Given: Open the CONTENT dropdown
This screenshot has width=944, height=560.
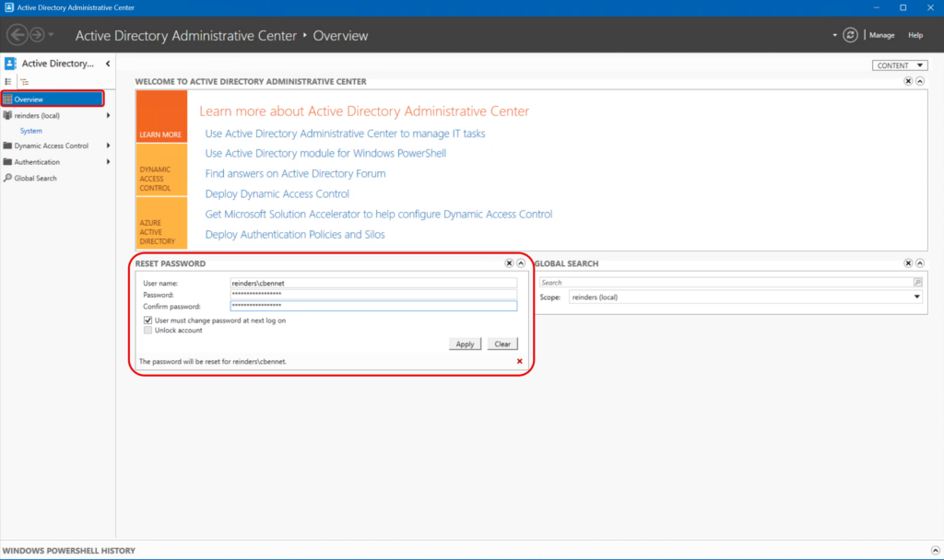Looking at the screenshot, I should click(900, 65).
